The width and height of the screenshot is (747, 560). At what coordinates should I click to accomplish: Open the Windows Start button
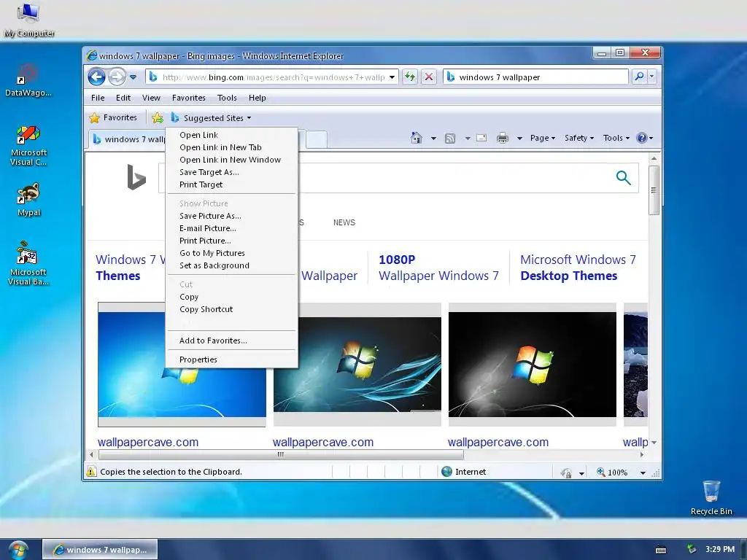pyautogui.click(x=18, y=550)
